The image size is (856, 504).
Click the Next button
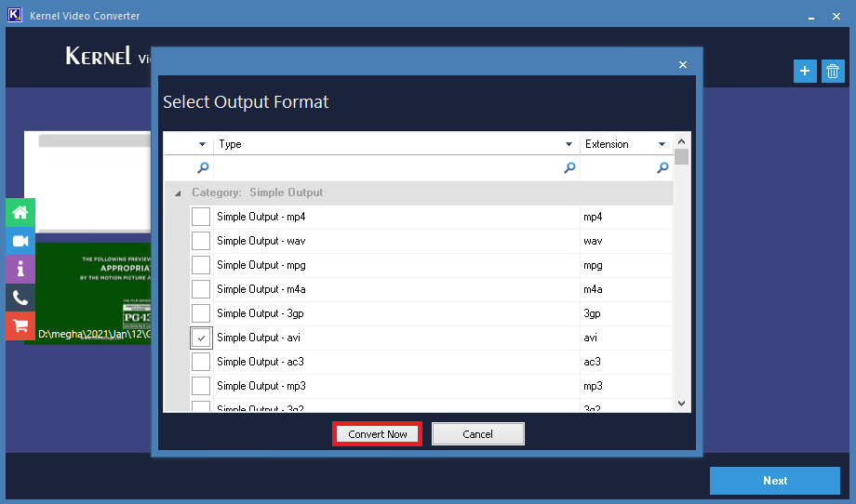(x=775, y=481)
